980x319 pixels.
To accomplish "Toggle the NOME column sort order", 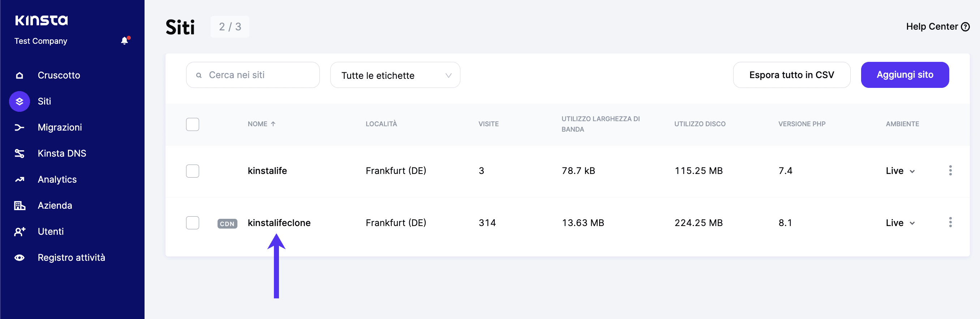I will coord(262,124).
